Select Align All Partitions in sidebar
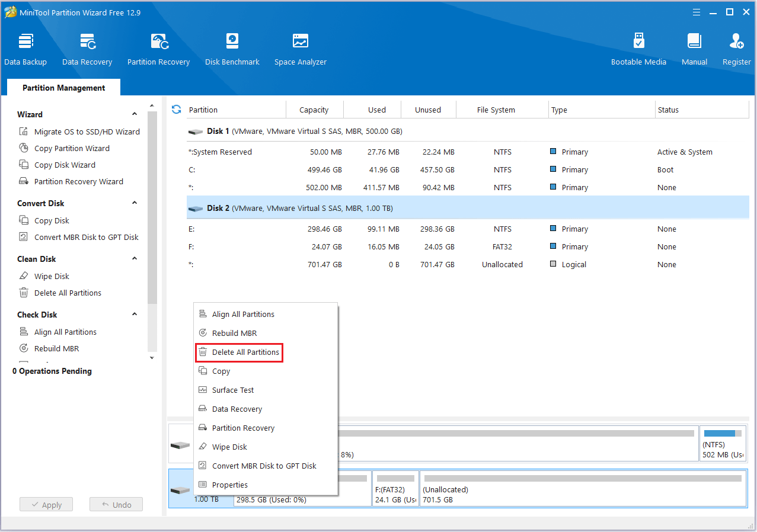757x532 pixels. [58, 332]
